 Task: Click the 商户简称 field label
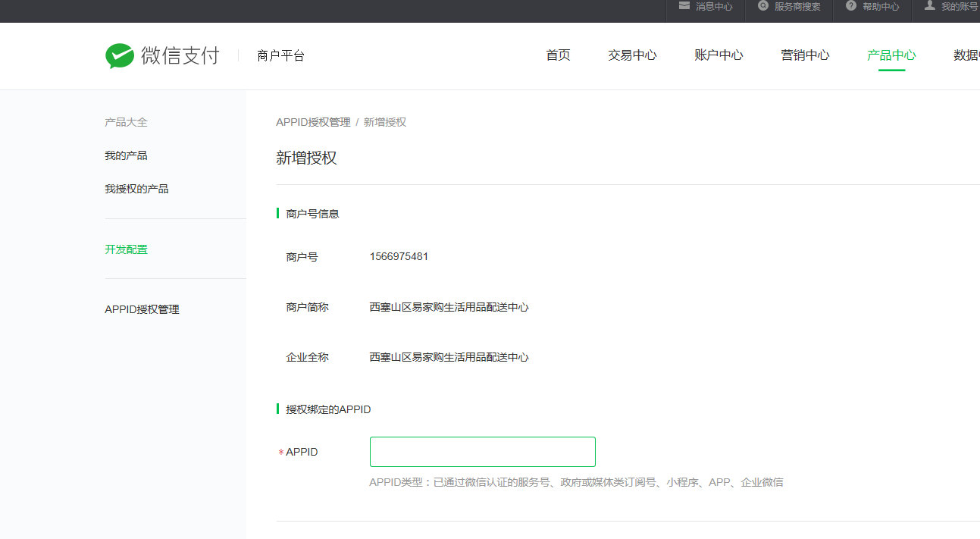tap(307, 307)
